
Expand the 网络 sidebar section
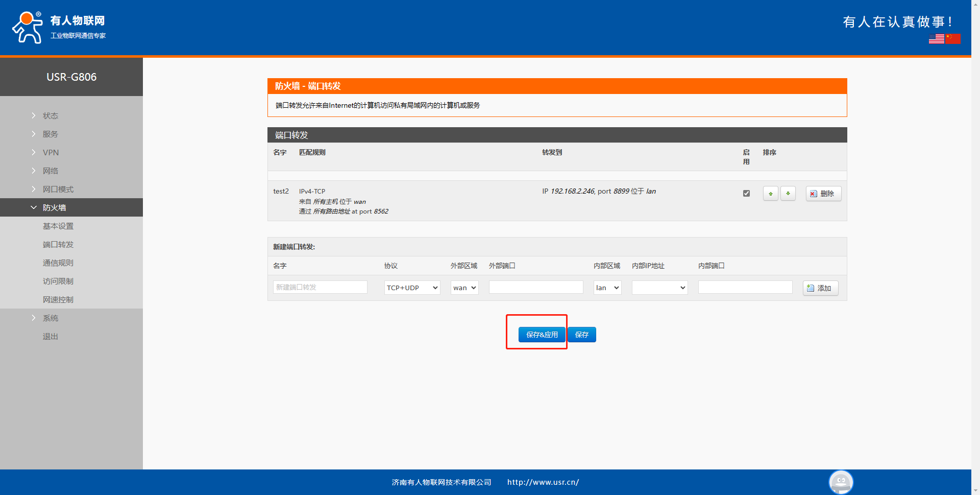tap(51, 171)
